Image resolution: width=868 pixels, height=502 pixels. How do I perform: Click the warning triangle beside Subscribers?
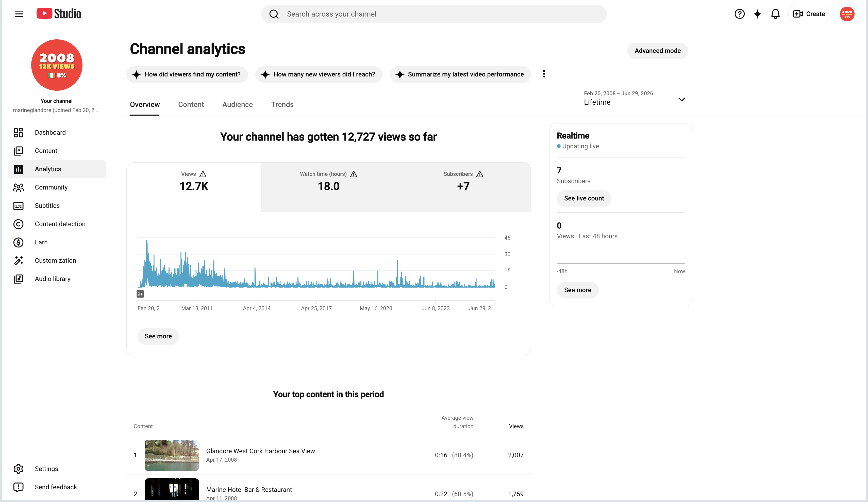pyautogui.click(x=479, y=174)
